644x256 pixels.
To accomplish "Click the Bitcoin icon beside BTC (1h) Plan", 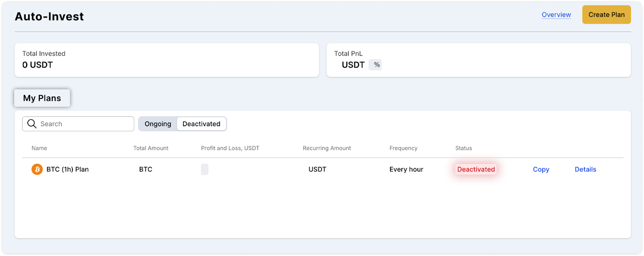I will coord(37,169).
